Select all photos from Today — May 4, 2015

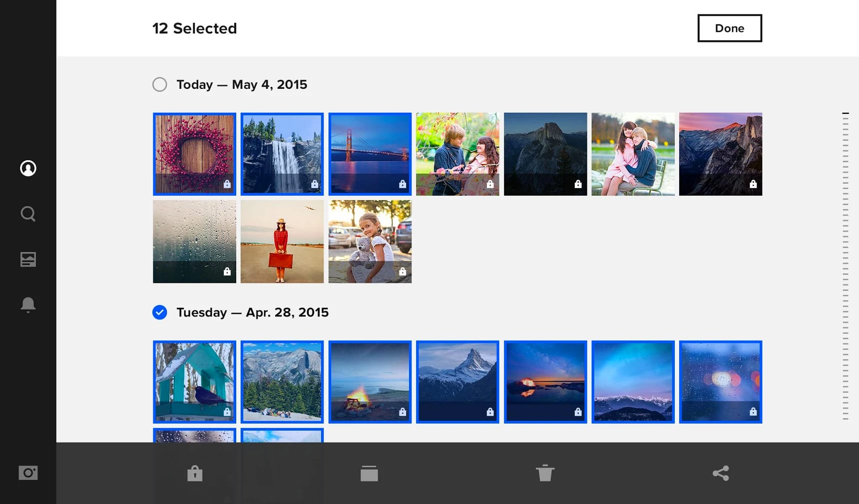click(x=159, y=84)
